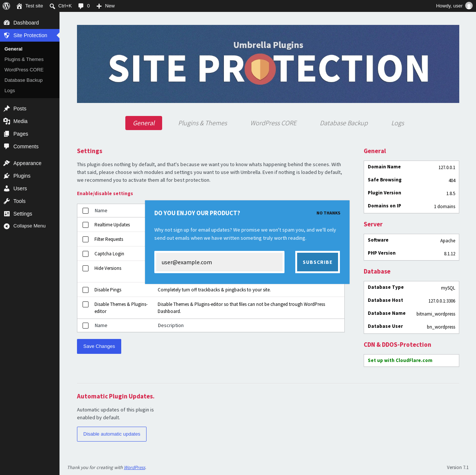
Task: Click the SUBSCRIBE button
Action: [x=318, y=262]
